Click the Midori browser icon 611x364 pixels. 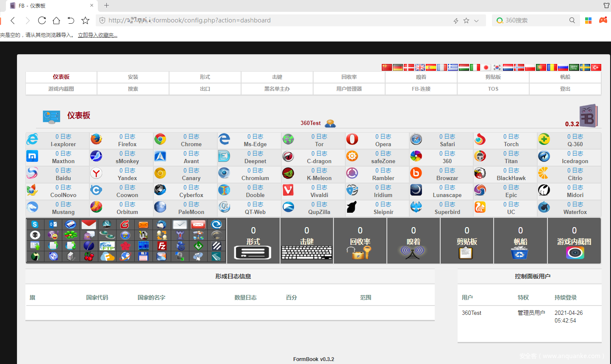coord(544,190)
